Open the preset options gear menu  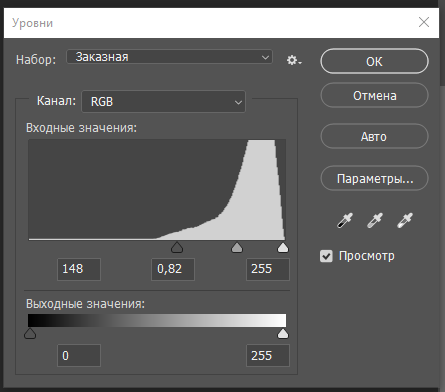point(294,60)
